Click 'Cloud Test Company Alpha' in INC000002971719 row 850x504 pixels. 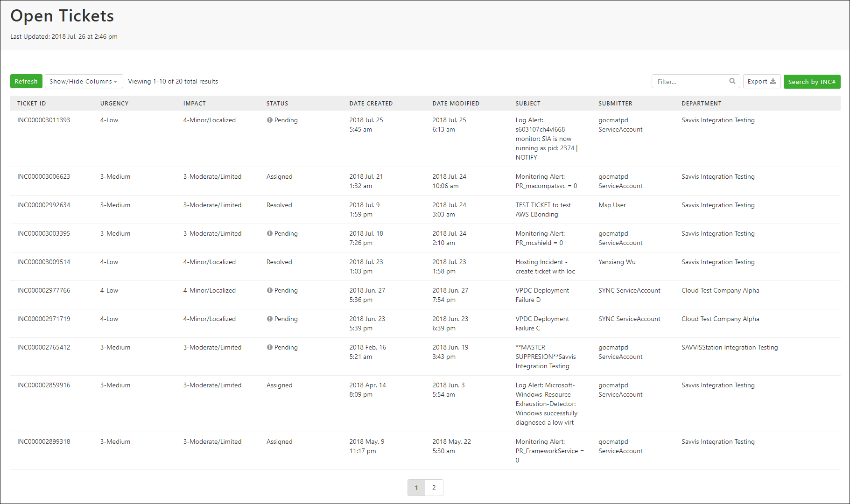click(720, 319)
